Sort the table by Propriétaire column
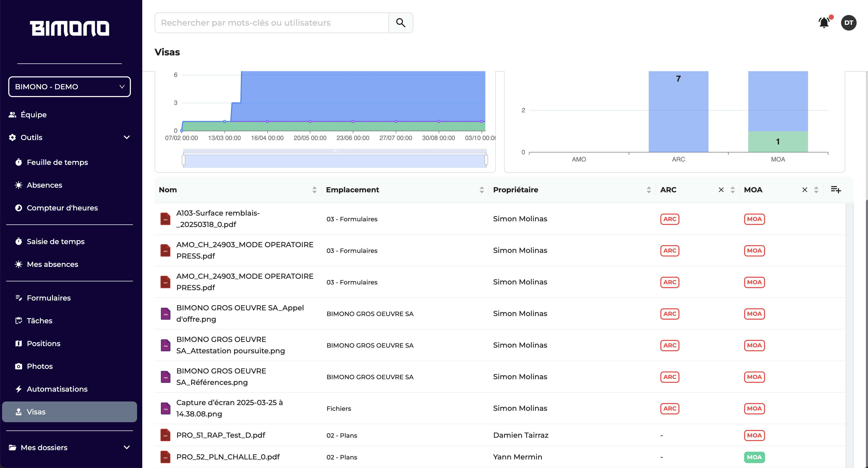 tap(649, 190)
